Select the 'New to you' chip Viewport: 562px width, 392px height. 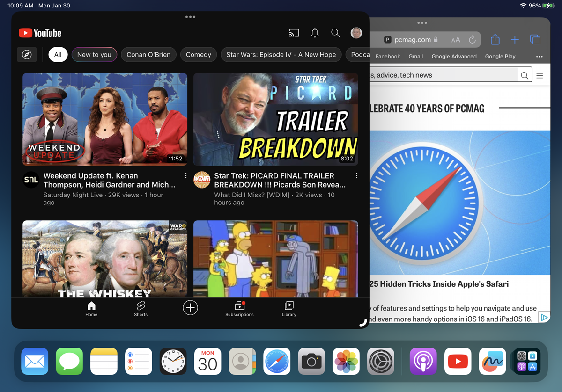pyautogui.click(x=94, y=55)
